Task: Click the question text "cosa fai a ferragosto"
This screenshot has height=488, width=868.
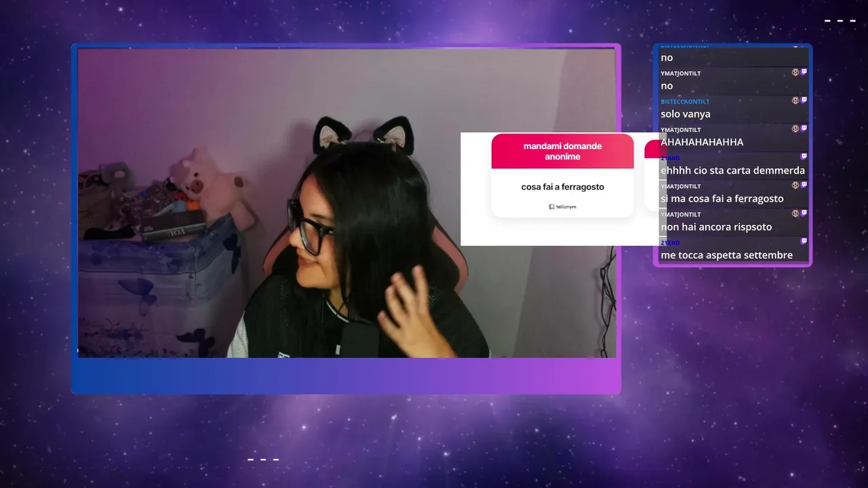Action: pyautogui.click(x=563, y=187)
